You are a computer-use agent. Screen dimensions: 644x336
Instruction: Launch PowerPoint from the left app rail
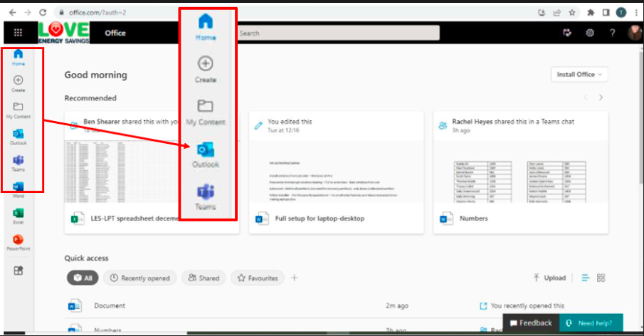click(x=18, y=242)
